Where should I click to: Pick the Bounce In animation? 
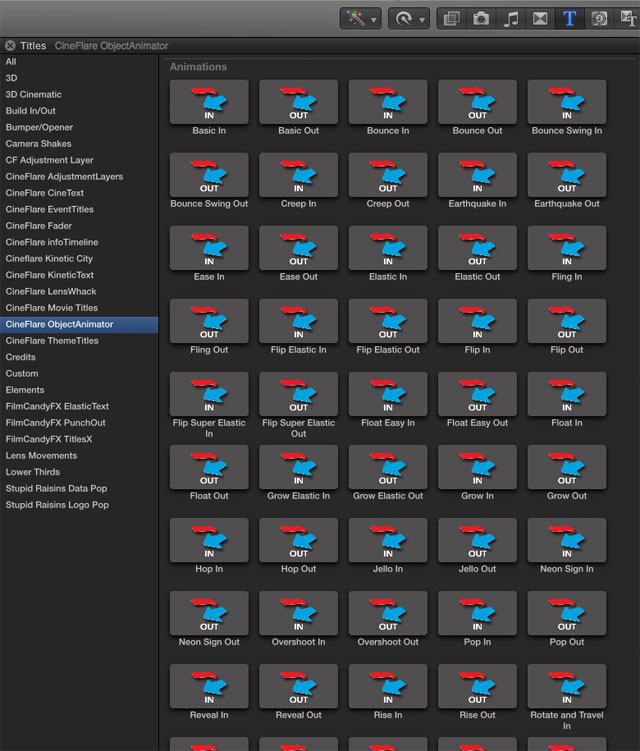click(x=388, y=102)
